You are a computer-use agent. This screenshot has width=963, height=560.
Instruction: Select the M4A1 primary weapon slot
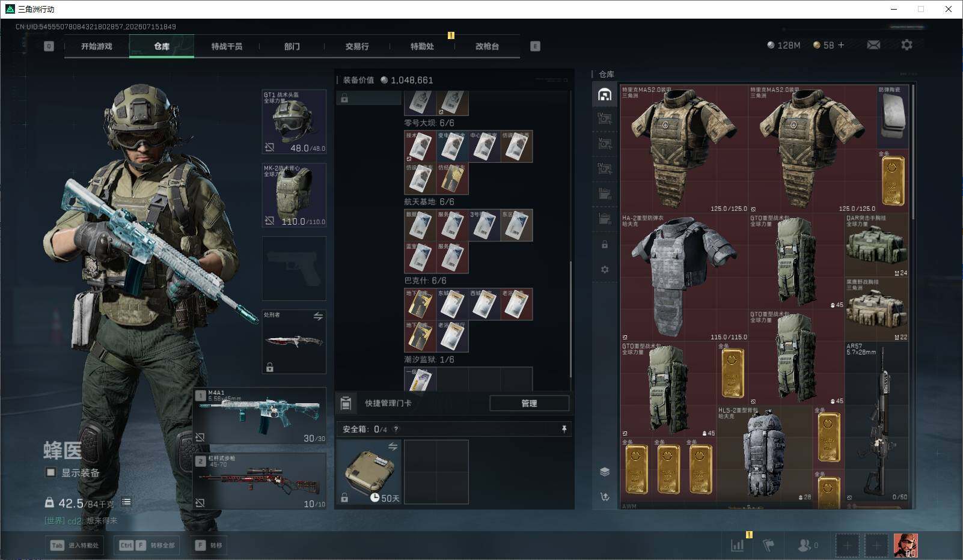260,416
